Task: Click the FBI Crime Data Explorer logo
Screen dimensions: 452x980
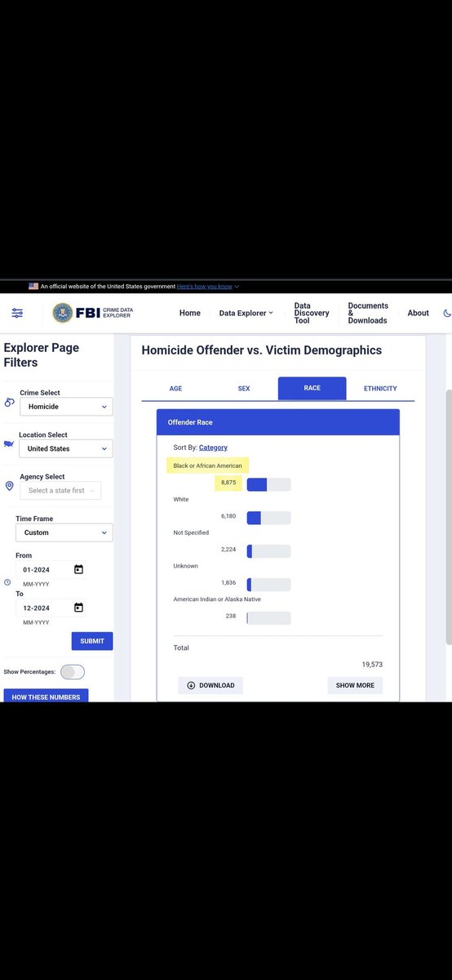Action: click(x=92, y=313)
